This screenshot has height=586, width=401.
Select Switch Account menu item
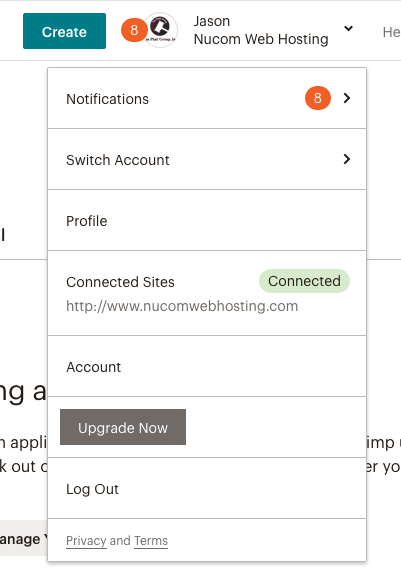pos(207,160)
